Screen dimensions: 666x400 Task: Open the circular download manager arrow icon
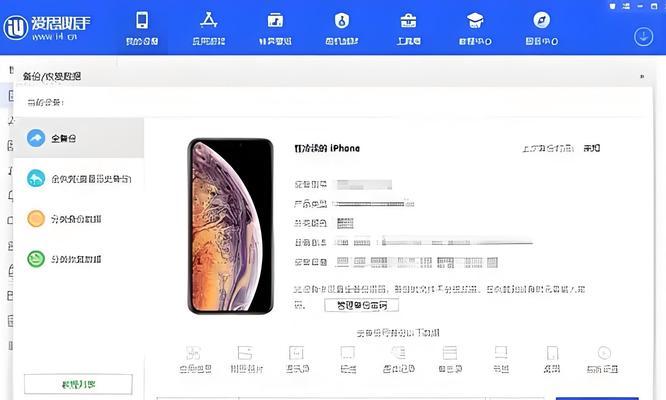643,37
